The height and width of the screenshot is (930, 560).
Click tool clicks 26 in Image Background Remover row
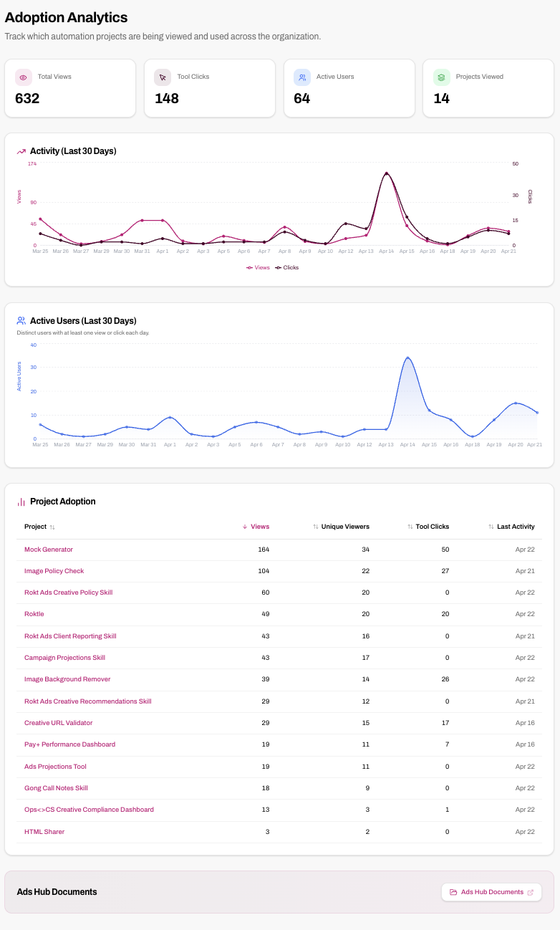pos(445,679)
